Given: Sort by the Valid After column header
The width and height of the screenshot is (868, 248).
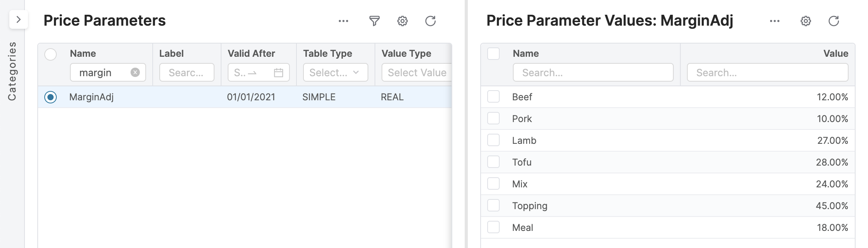Looking at the screenshot, I should (251, 54).
